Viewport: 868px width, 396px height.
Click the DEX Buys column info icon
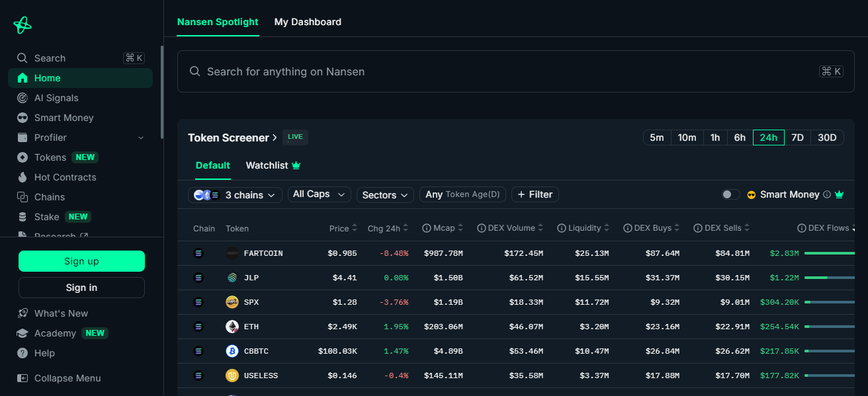(x=628, y=228)
